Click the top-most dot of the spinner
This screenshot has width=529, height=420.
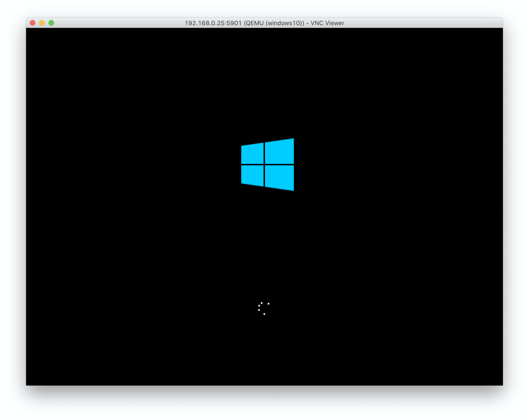261,303
